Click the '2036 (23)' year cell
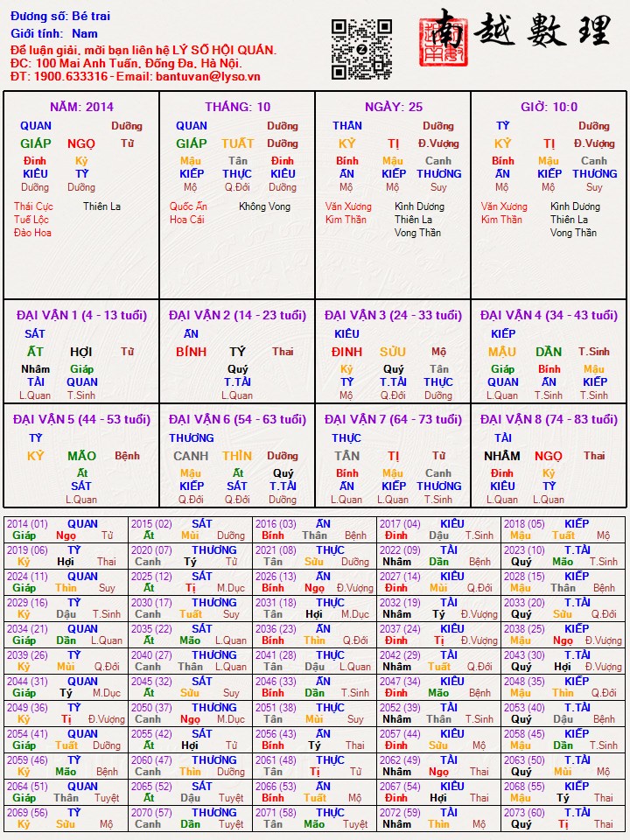630x840 pixels. tap(314, 635)
